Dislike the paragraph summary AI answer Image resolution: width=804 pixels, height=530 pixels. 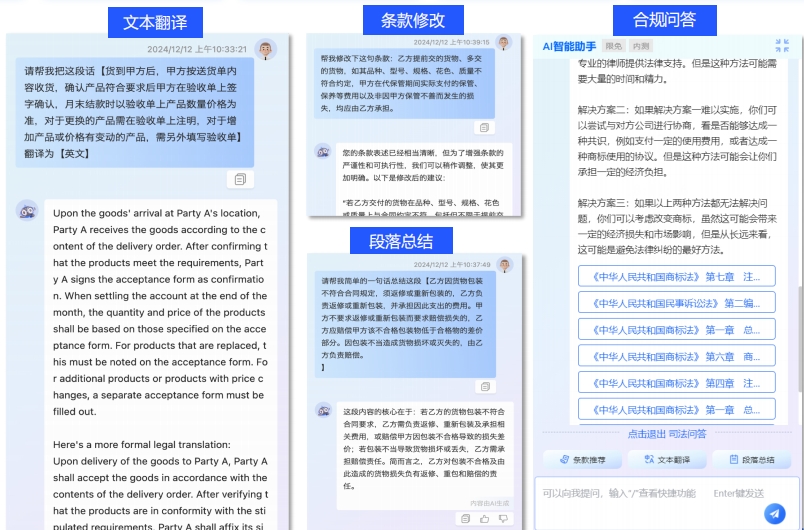coord(504,519)
